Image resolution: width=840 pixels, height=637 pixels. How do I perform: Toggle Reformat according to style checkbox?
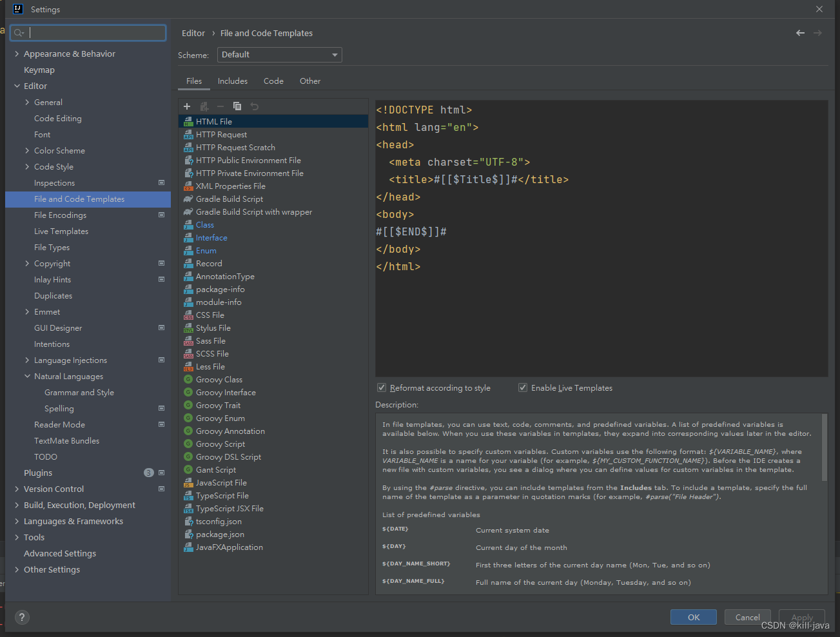pyautogui.click(x=382, y=387)
